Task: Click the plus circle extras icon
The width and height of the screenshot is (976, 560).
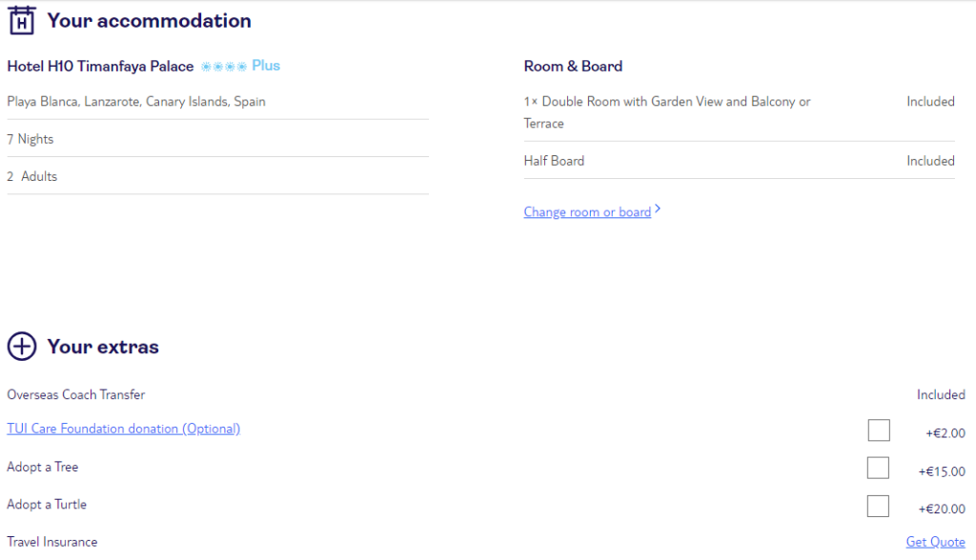Action: coord(22,346)
